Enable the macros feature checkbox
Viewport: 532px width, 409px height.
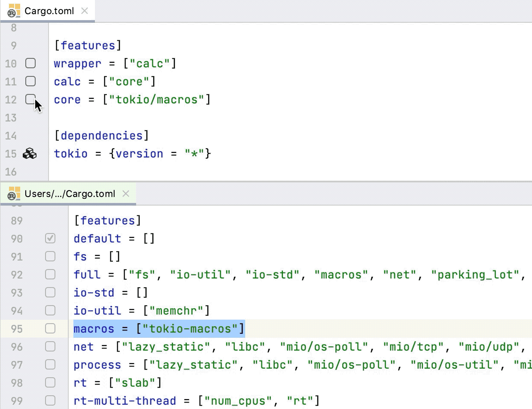pos(50,328)
